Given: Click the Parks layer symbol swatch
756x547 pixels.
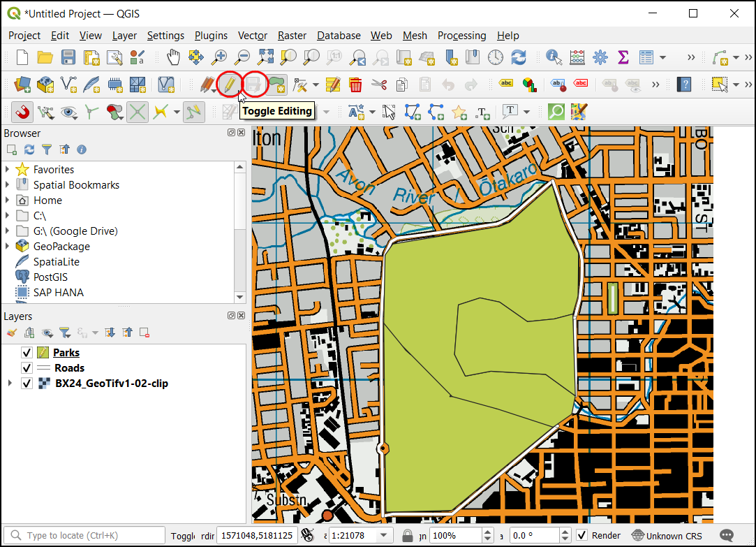Looking at the screenshot, I should pyautogui.click(x=43, y=353).
